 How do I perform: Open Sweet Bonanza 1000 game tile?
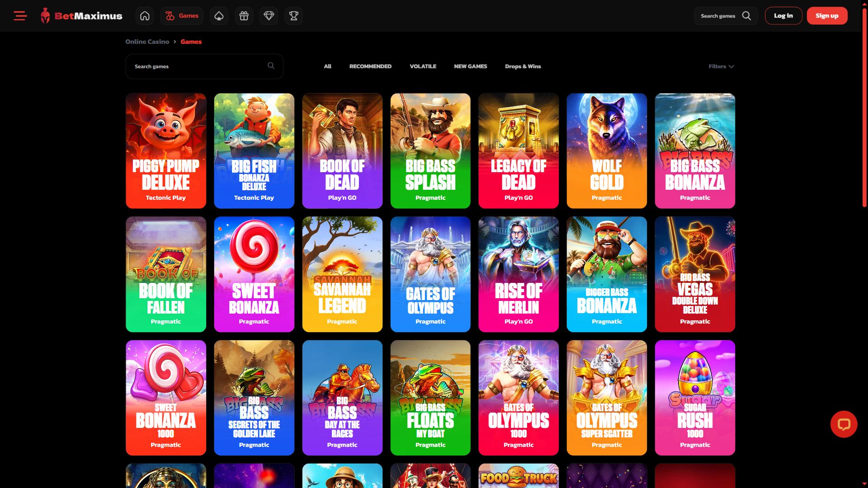(x=166, y=398)
